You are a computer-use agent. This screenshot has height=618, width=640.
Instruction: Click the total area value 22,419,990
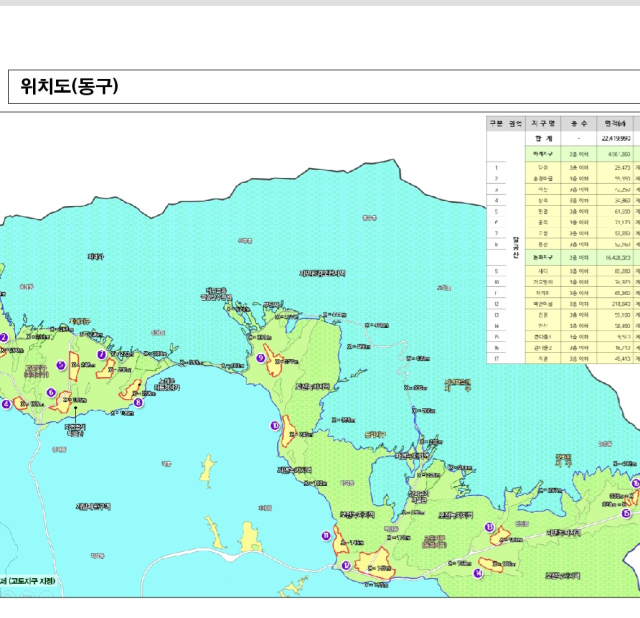[616, 139]
